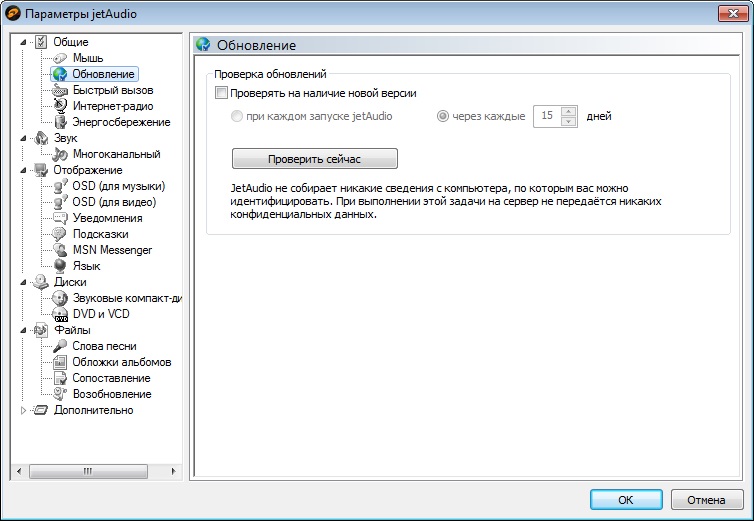Click the Сопоставление document icon
Image resolution: width=754 pixels, height=521 pixels.
click(x=60, y=378)
